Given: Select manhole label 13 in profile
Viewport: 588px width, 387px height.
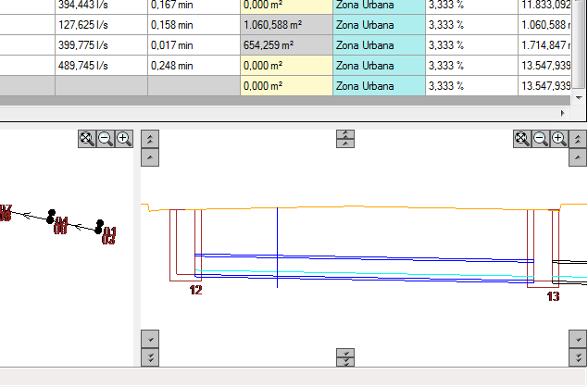Looking at the screenshot, I should pyautogui.click(x=553, y=296).
